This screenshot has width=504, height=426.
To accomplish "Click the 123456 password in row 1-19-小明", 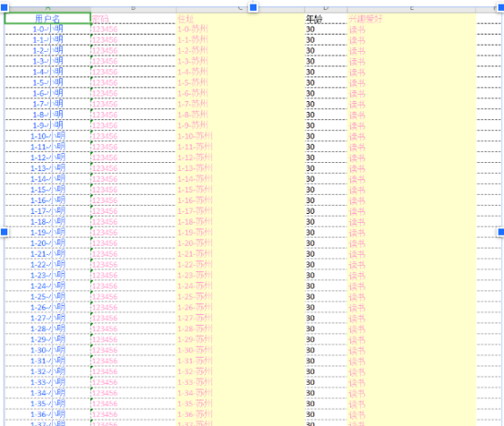I will [134, 232].
